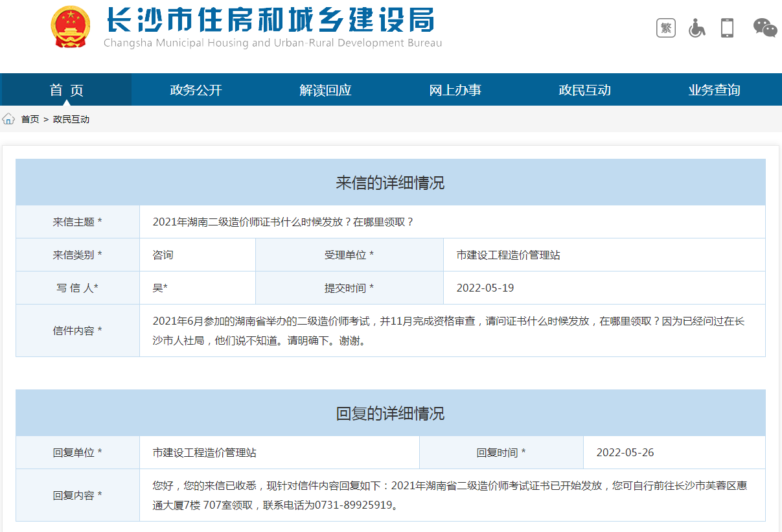
Task: Click the 提交时间 label cell
Action: (349, 288)
